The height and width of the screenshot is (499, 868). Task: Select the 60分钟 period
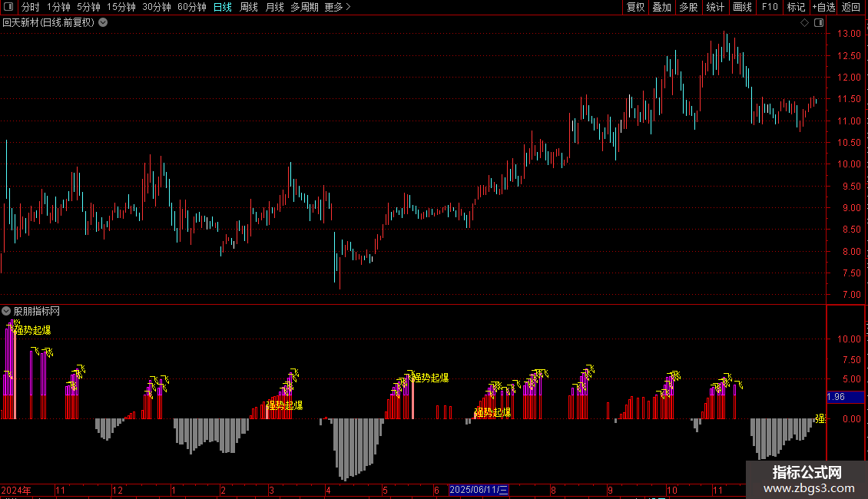[x=192, y=7]
